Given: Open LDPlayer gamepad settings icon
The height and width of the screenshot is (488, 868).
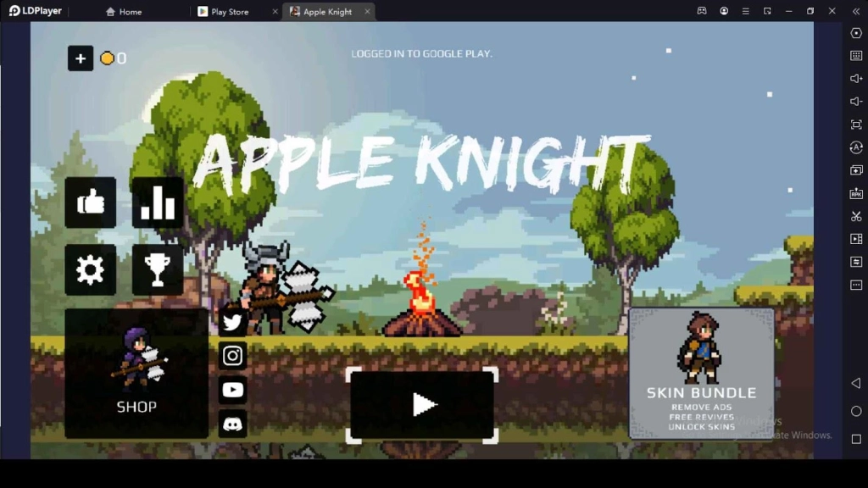Looking at the screenshot, I should [x=702, y=11].
